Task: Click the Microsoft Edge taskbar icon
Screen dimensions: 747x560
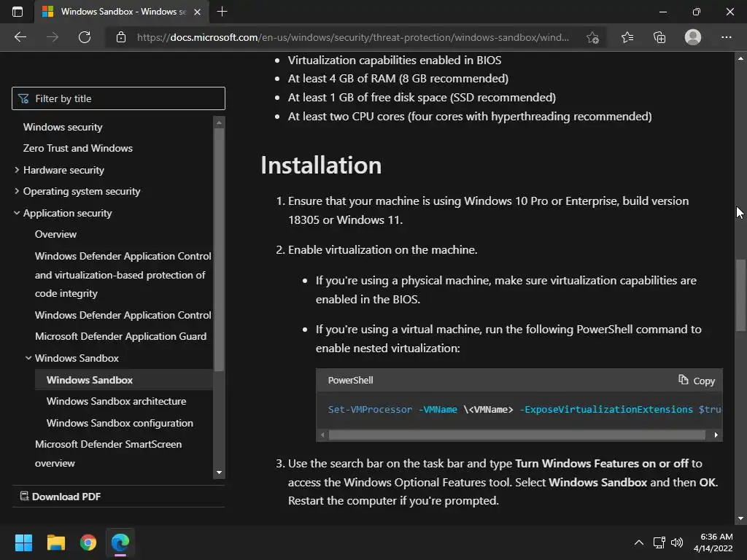Action: (120, 542)
